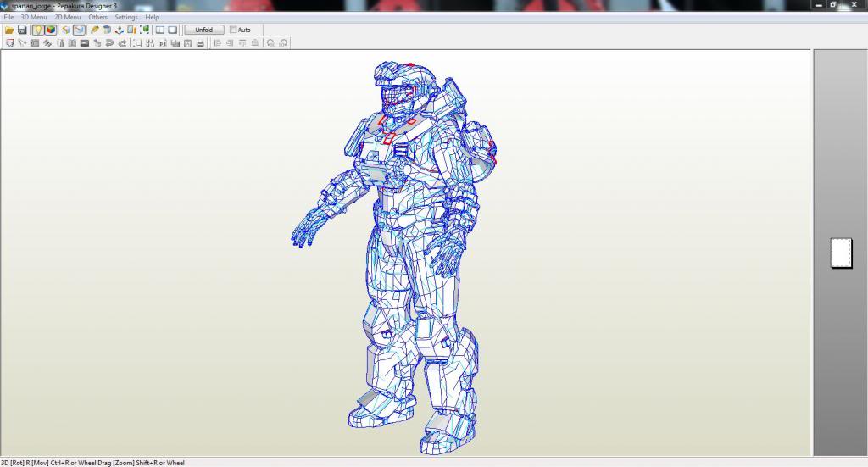Save the project with the floppy disk icon
868x467 pixels.
click(x=22, y=30)
